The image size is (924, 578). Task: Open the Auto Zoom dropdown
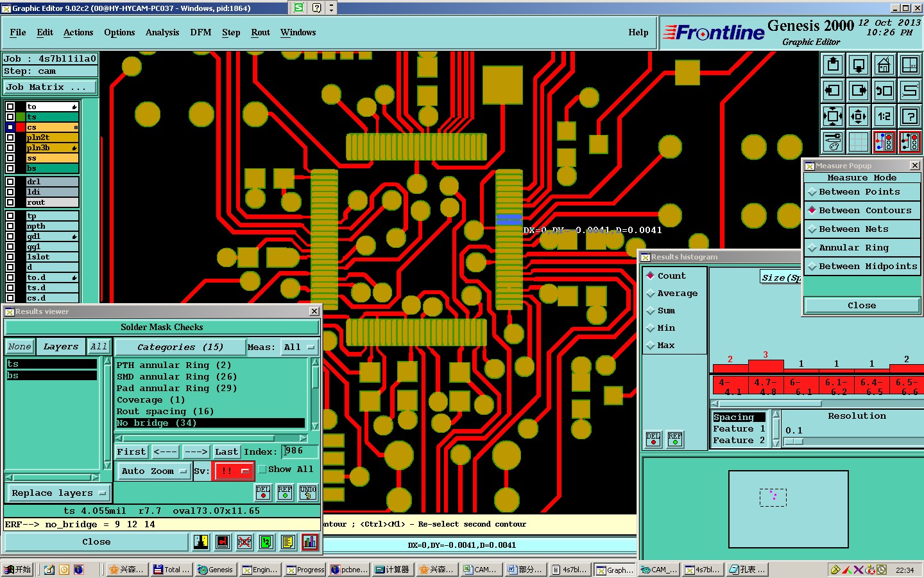[154, 471]
